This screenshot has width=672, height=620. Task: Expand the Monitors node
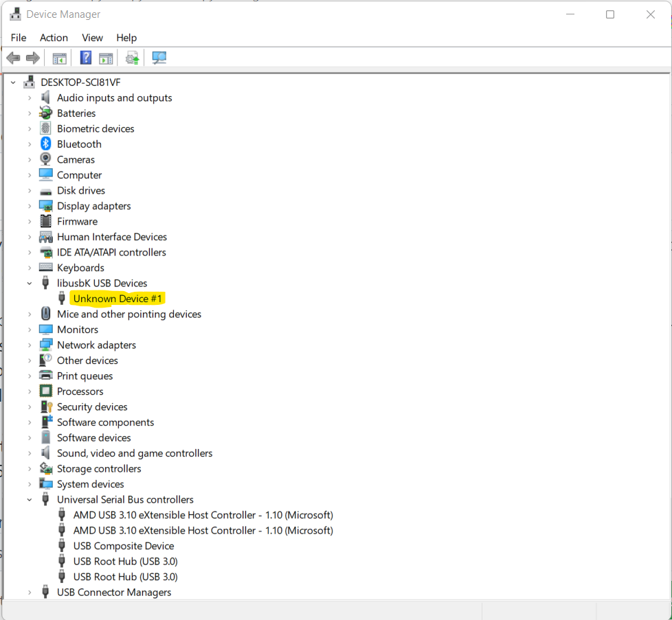[x=30, y=330]
